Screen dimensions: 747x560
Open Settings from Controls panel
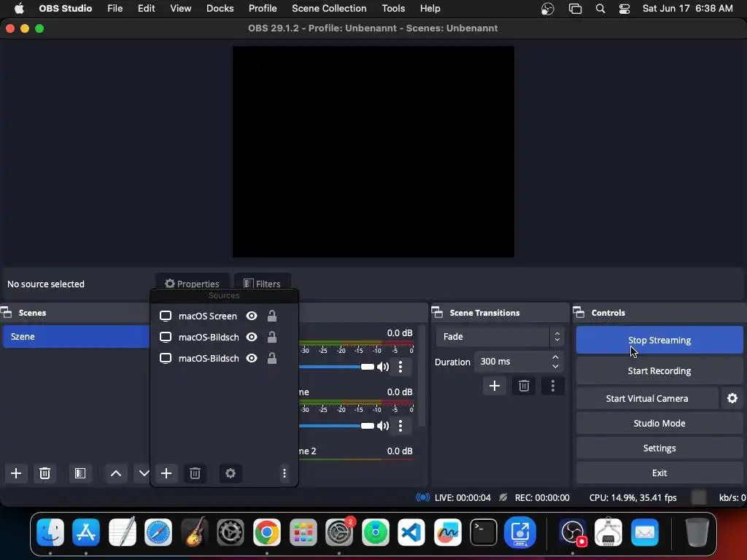(659, 448)
